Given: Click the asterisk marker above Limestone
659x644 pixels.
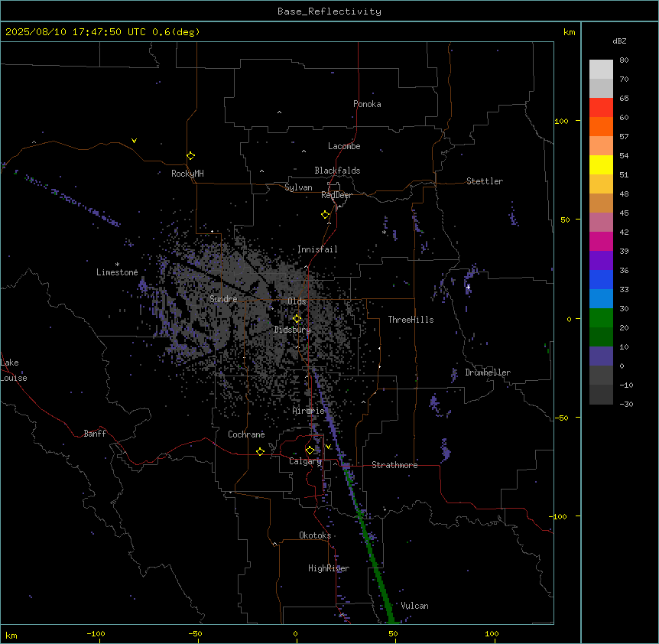Looking at the screenshot, I should tap(117, 265).
